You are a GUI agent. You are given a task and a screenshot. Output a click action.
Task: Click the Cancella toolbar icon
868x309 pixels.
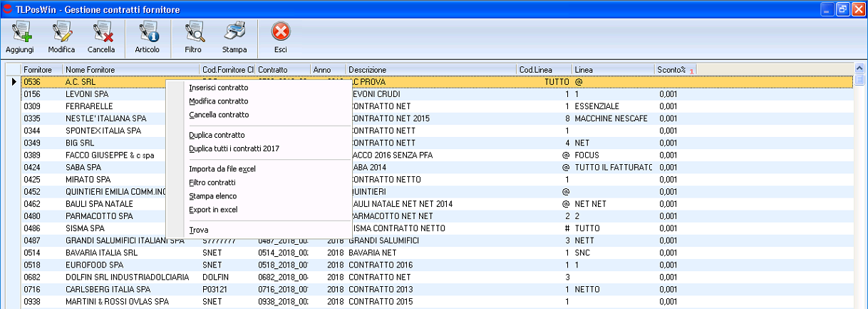(101, 33)
